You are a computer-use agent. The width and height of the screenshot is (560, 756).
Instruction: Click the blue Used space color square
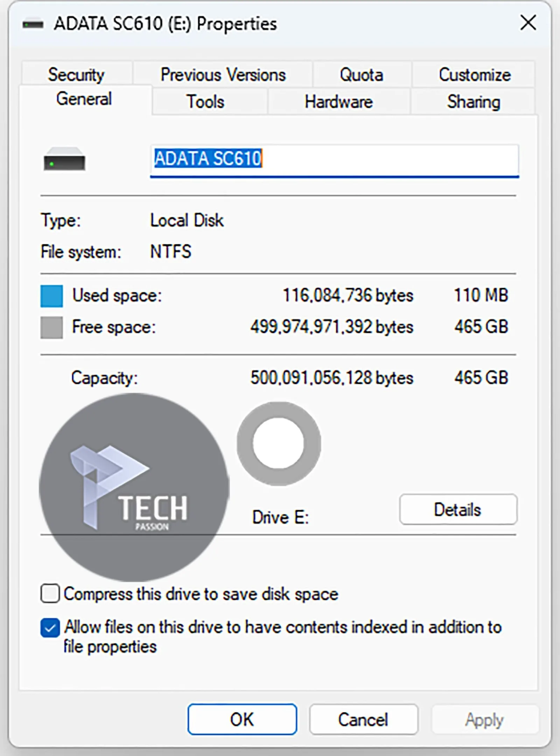point(51,296)
